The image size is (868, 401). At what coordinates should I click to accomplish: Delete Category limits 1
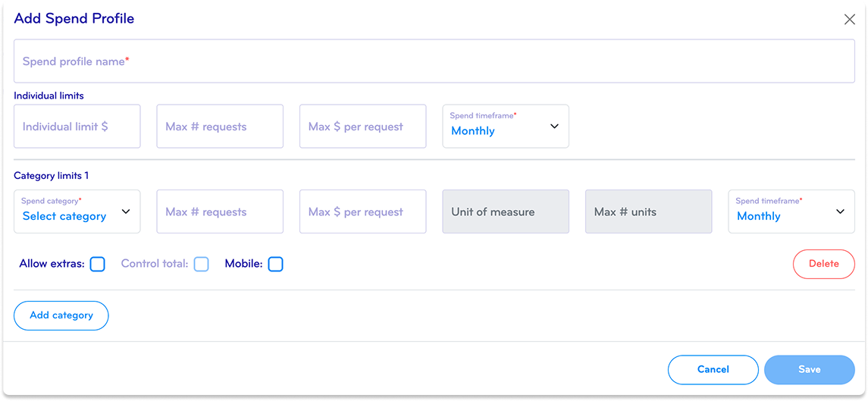pos(824,264)
